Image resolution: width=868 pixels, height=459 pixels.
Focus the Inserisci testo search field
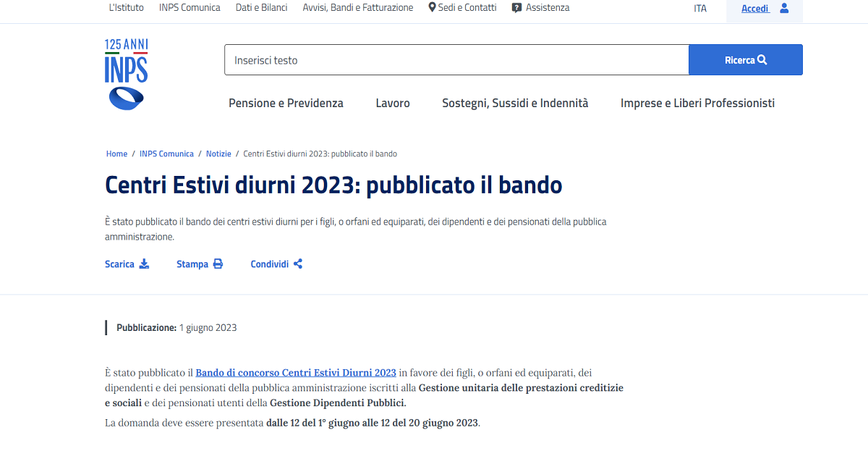456,60
